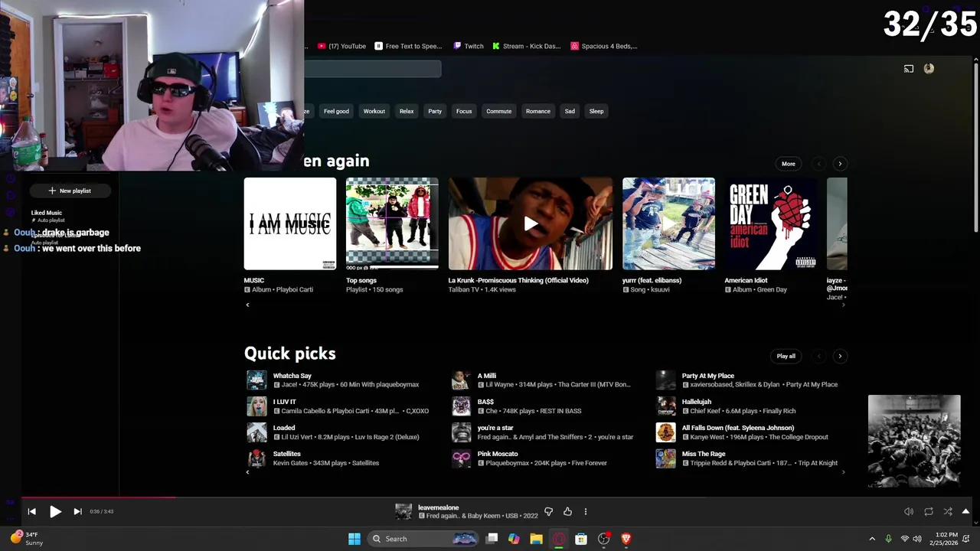The height and width of the screenshot is (551, 980).
Task: Open the Twitch bookmark
Action: pos(469,46)
